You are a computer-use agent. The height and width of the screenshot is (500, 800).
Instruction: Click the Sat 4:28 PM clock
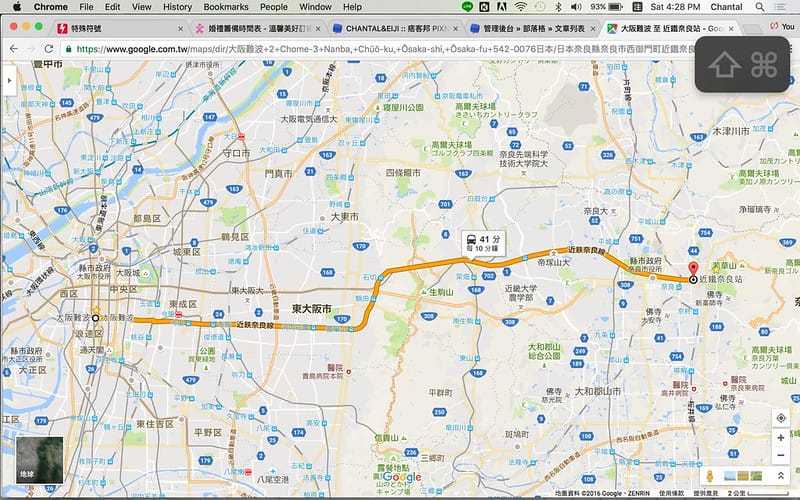pos(675,7)
